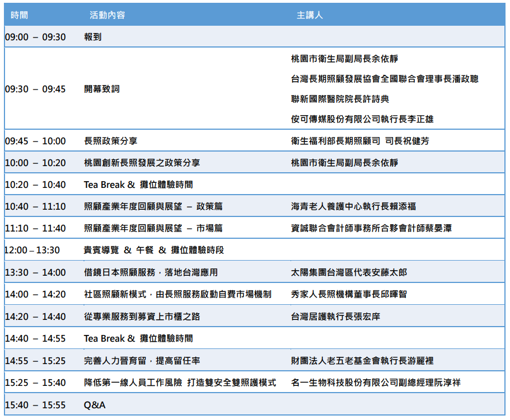Select the 從專業服務到募資上市櫃之路 session

point(142,317)
